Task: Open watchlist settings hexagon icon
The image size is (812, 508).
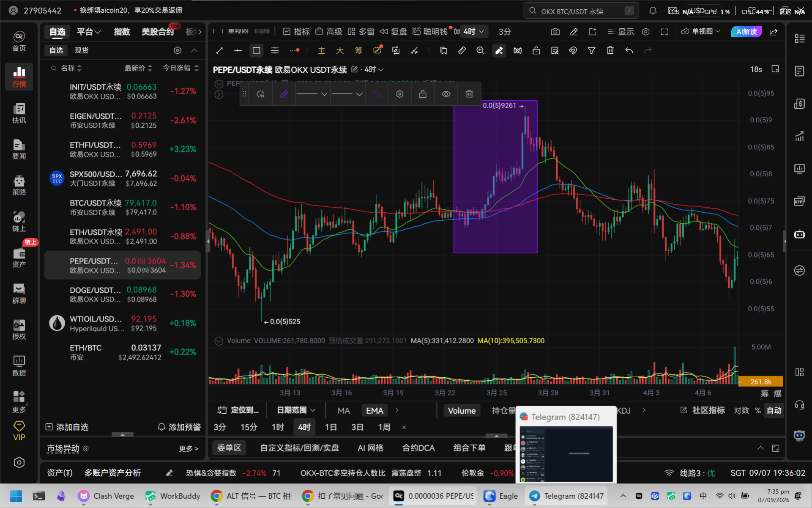Action: [178, 50]
